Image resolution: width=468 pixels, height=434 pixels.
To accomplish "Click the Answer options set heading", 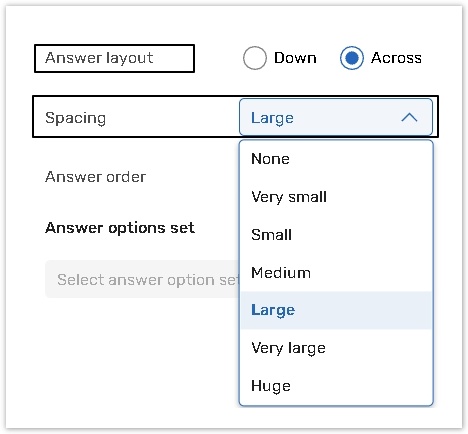I will pos(120,228).
